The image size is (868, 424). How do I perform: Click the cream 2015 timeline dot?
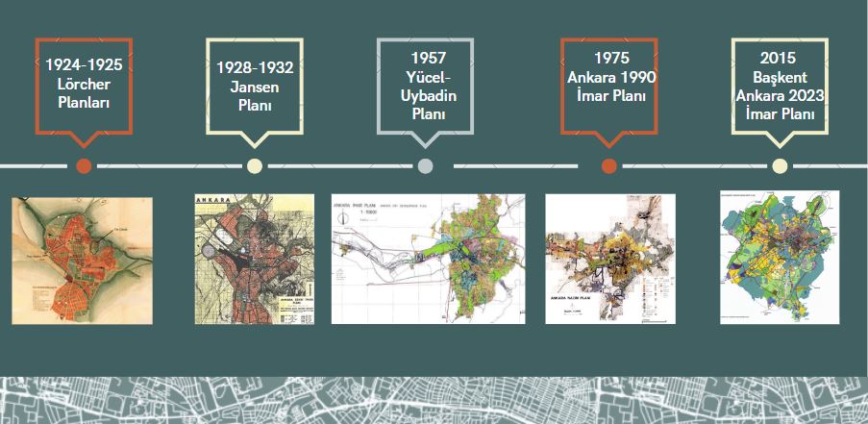(x=780, y=165)
